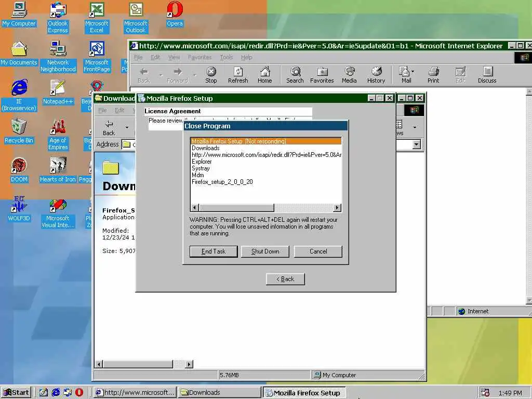This screenshot has height=399, width=532.
Task: Click Mail icon in Internet Explorer toolbar
Action: [405, 75]
